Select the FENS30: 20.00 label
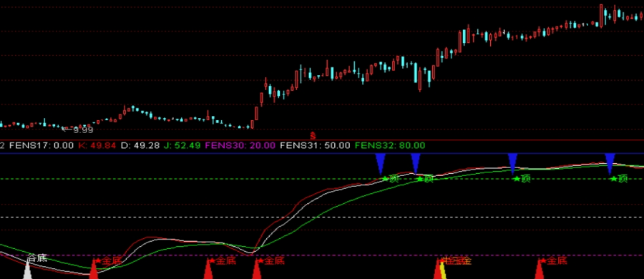The image size is (644, 279). pyautogui.click(x=240, y=145)
